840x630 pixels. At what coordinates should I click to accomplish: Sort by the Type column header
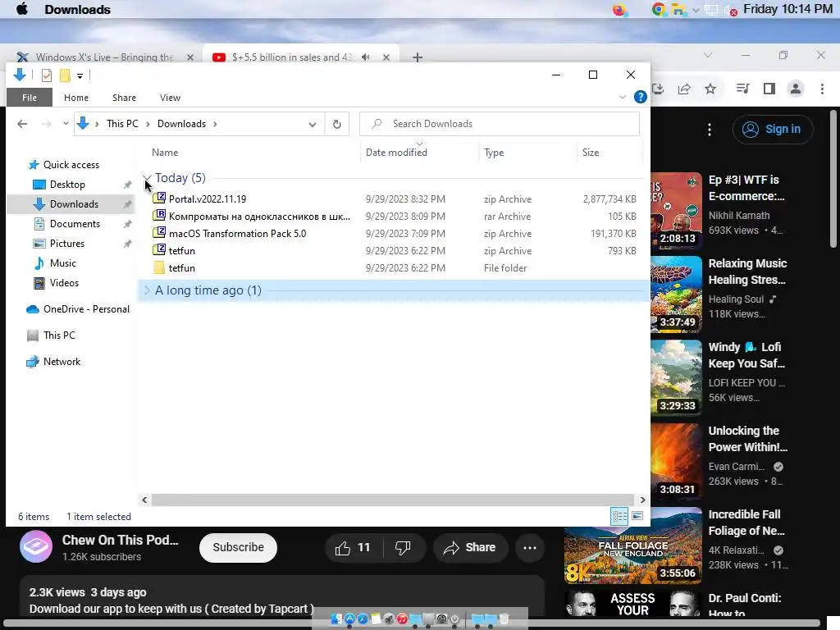[494, 152]
